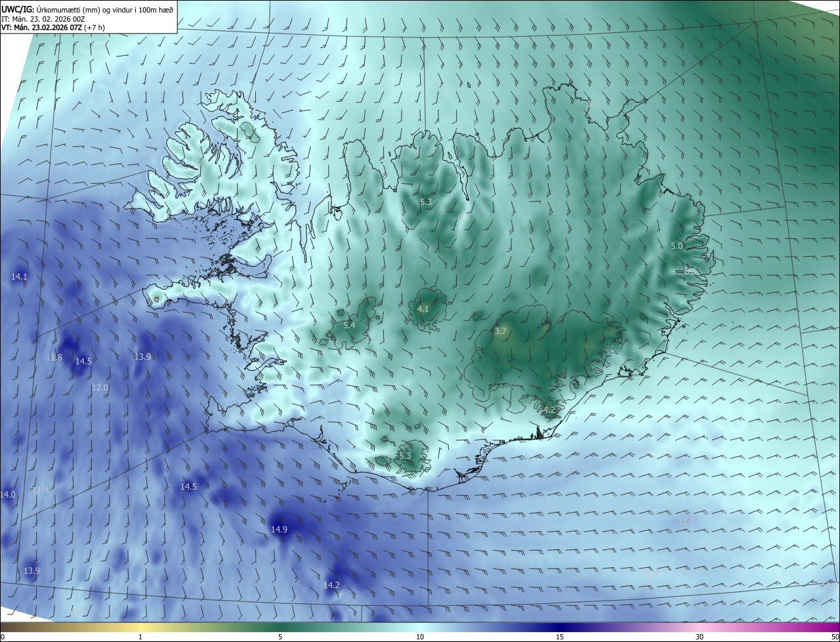840x642 pixels.
Task: Click the color scale tick label 50
Action: click(835, 637)
